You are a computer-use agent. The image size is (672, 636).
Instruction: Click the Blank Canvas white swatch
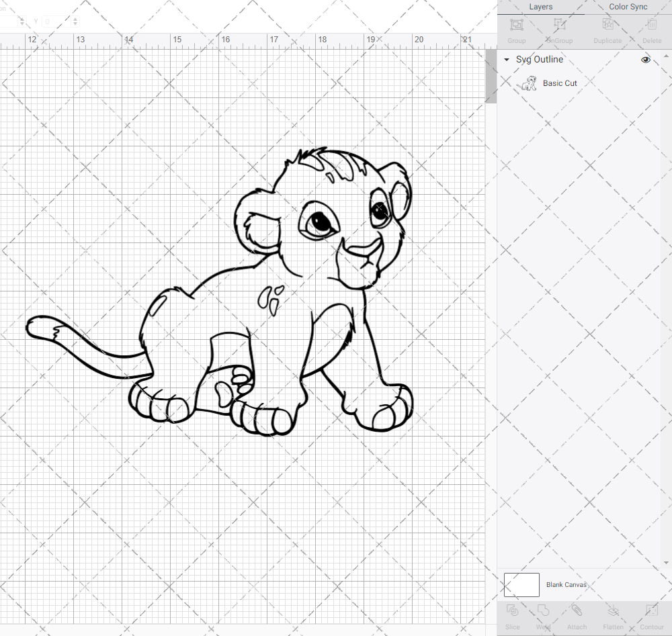pos(521,584)
